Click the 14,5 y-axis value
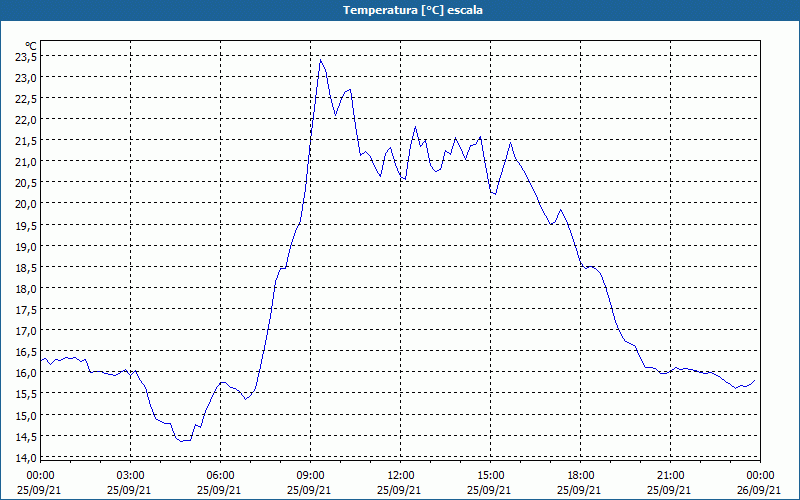The width and height of the screenshot is (800, 500). pos(26,436)
